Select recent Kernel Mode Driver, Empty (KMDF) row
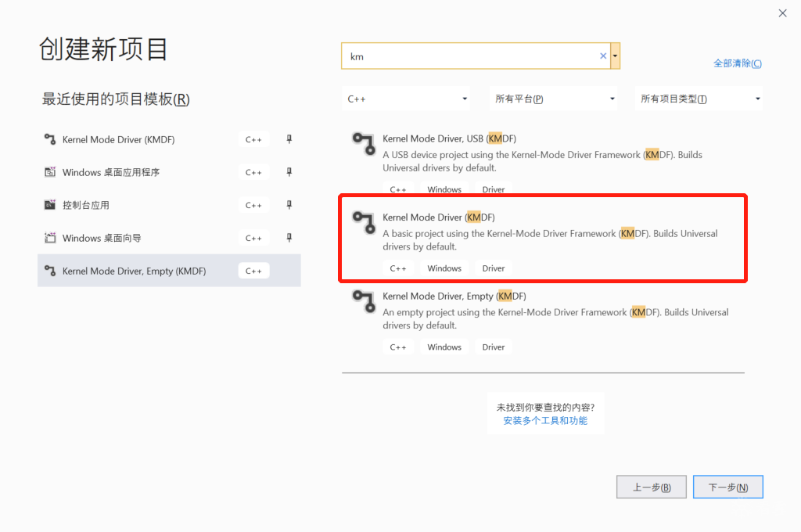This screenshot has width=801, height=532. 169,271
